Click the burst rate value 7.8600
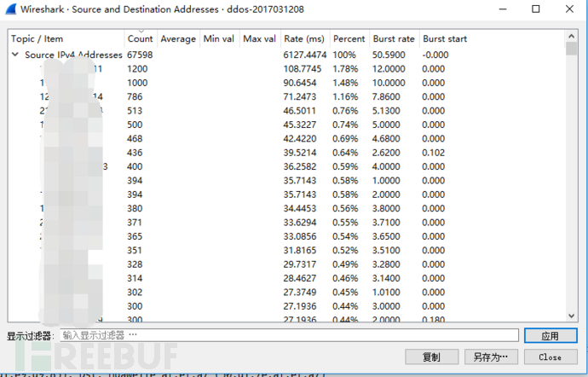The height and width of the screenshot is (377, 588). [x=386, y=96]
